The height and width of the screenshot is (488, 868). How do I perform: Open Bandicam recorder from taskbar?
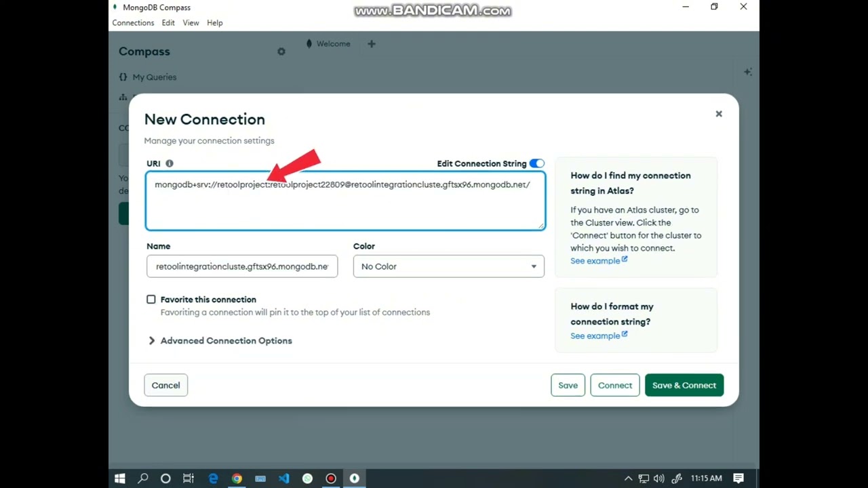[x=331, y=479]
